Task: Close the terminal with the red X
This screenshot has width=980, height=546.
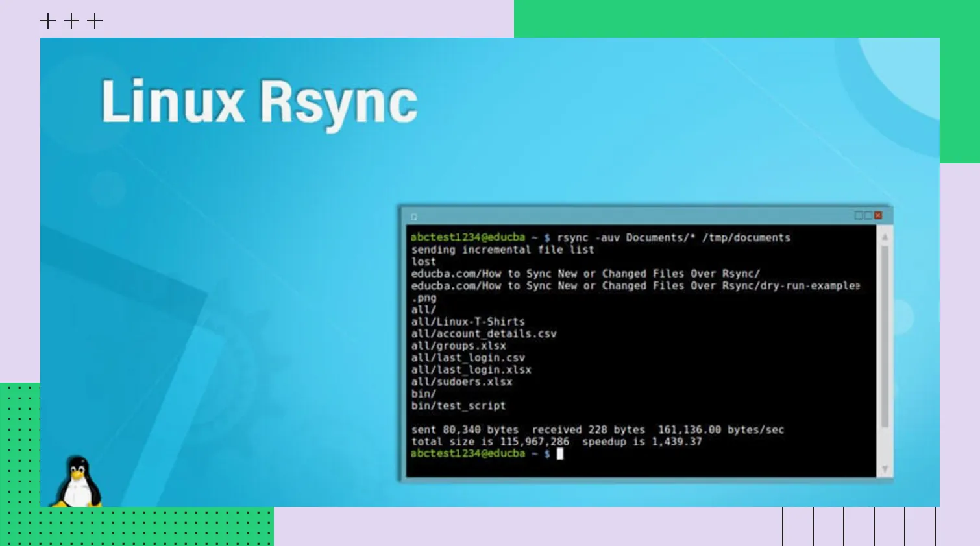Action: click(x=878, y=215)
